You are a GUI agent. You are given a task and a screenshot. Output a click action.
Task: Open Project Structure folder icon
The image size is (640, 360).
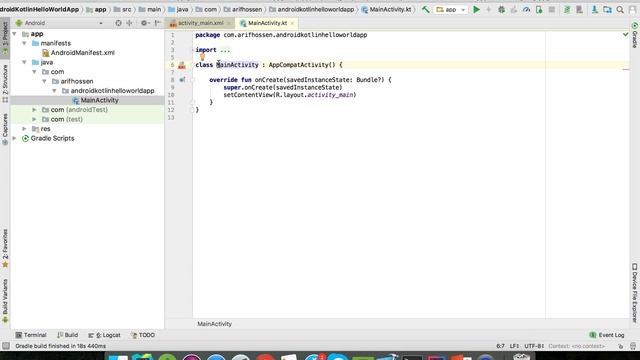tap(607, 9)
